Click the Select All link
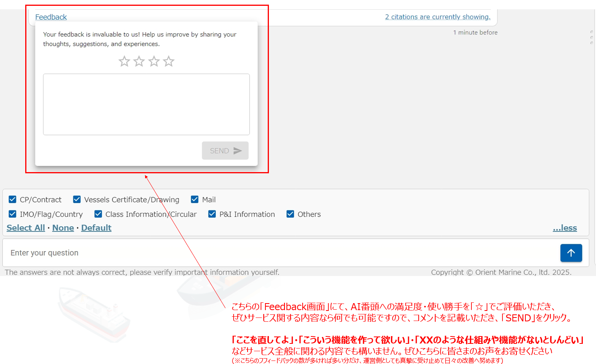The width and height of the screenshot is (596, 364). [x=26, y=228]
